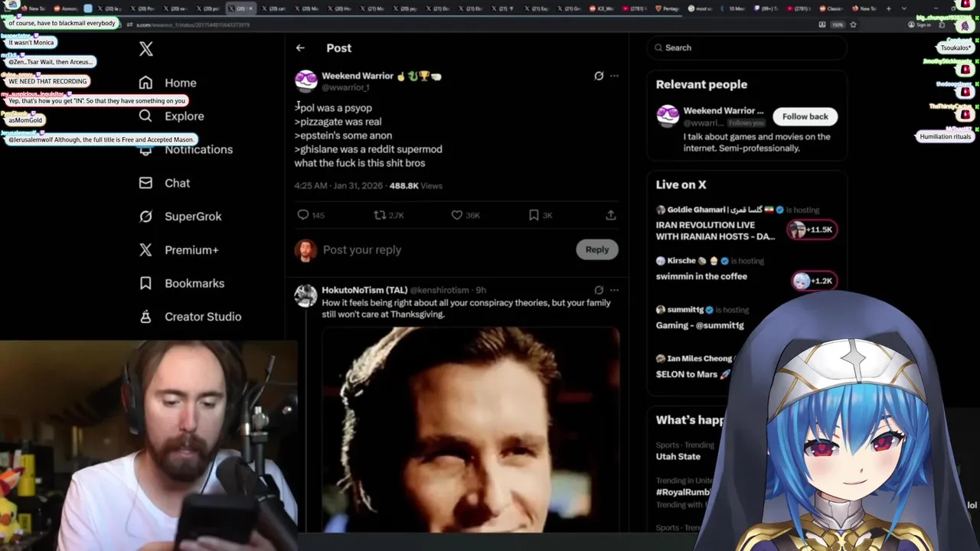Open Explore via its magnifier icon
The image size is (980, 551).
point(145,116)
